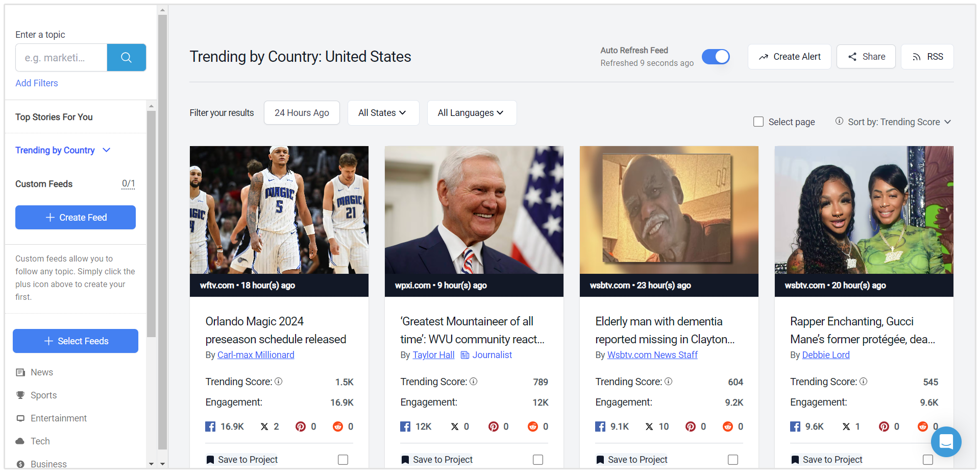Click the Reddit icon on Greatest Mountaineer card
Screen dimensions: 980x473
point(533,427)
